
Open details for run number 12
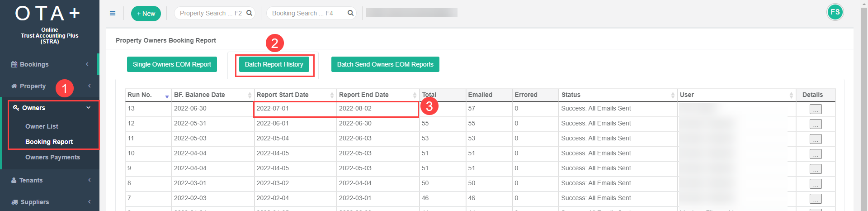[x=816, y=124]
